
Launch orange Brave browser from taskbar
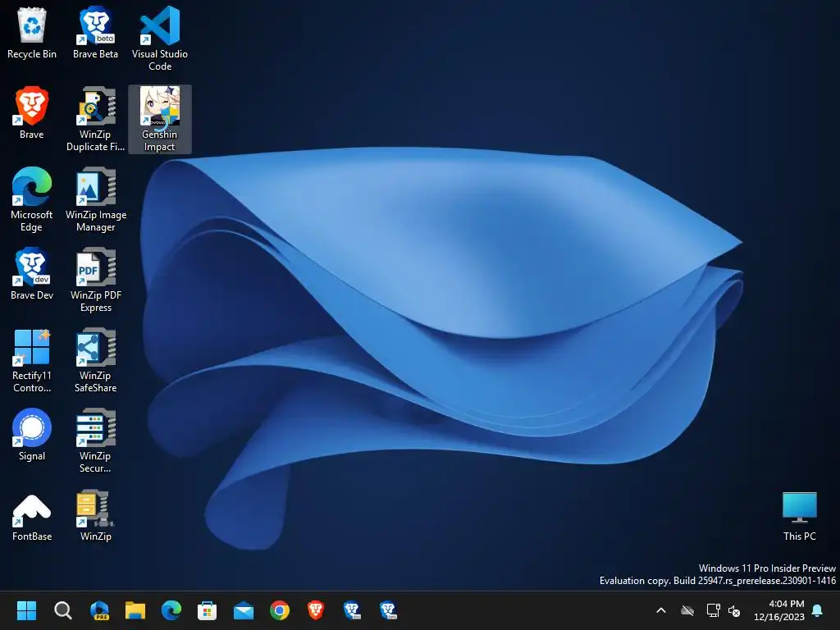pyautogui.click(x=316, y=610)
